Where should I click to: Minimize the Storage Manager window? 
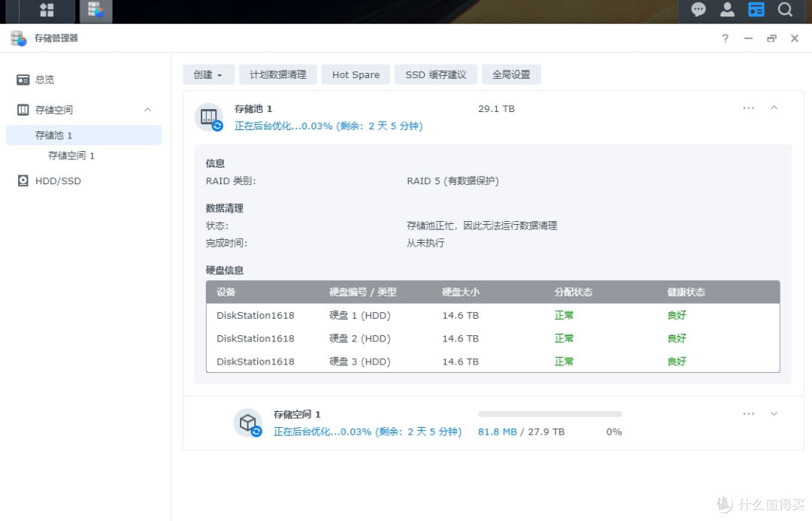[748, 38]
